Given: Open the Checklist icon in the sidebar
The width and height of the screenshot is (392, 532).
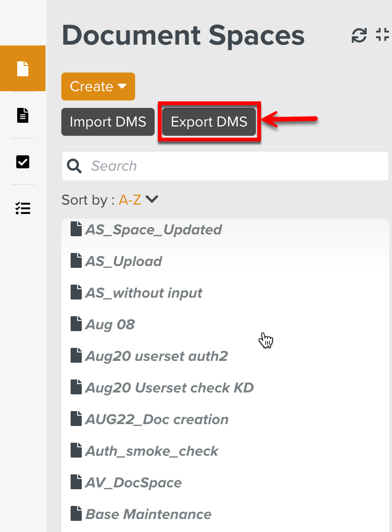Looking at the screenshot, I should [x=23, y=208].
